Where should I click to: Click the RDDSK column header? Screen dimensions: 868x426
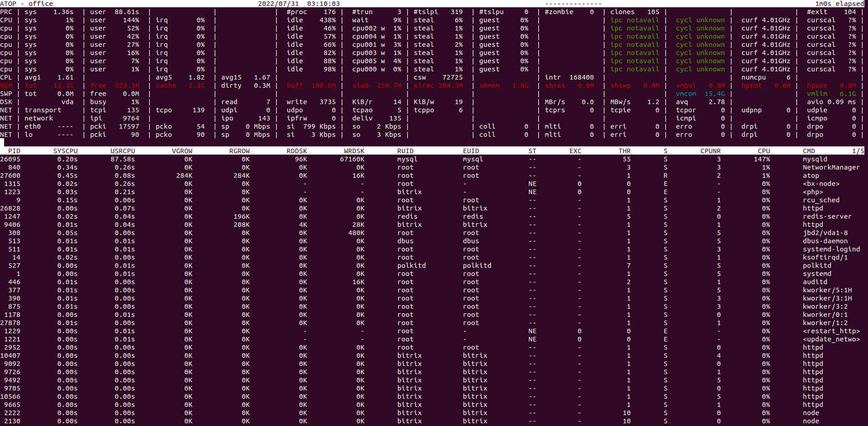coord(297,151)
